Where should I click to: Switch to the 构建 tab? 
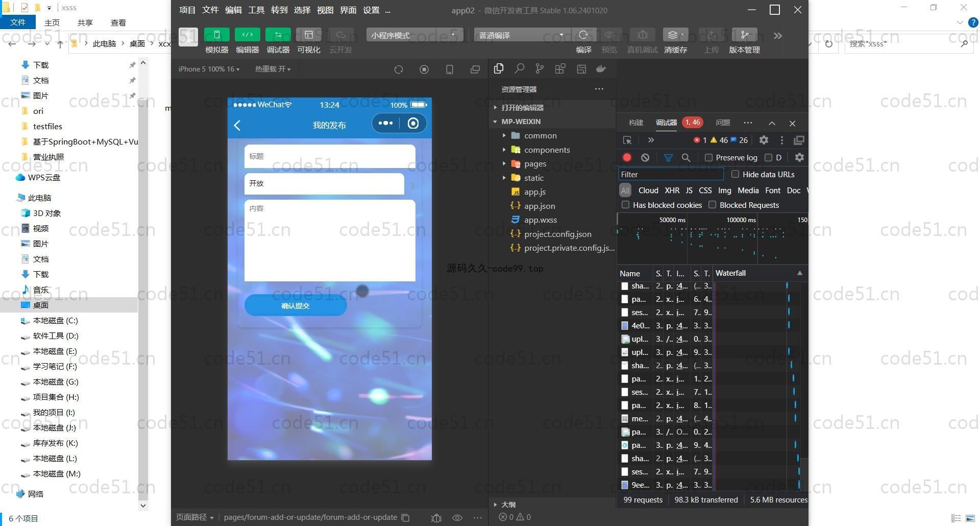click(x=636, y=123)
